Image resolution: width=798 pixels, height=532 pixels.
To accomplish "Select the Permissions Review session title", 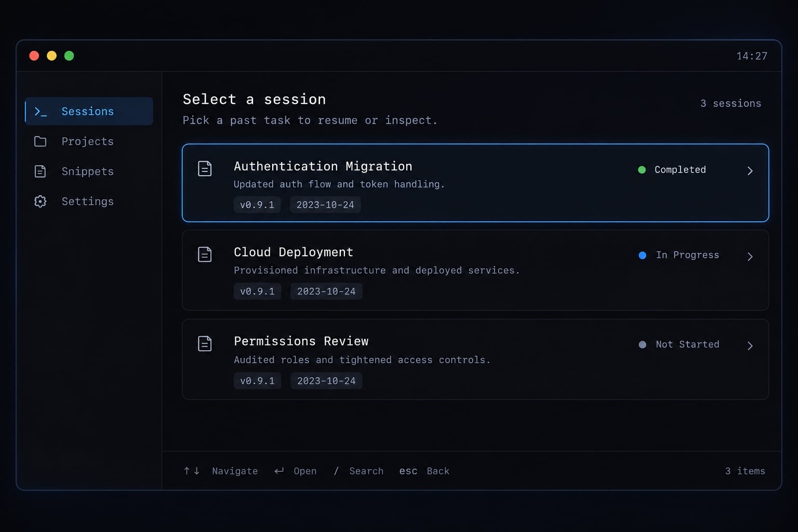I will [301, 341].
